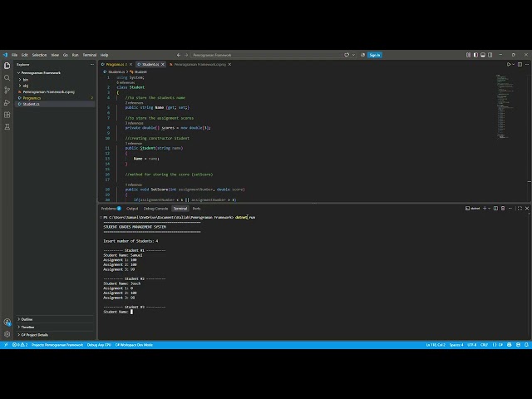Close the Student.cs editor tab
Screen dimensions: 532x399
(x=163, y=65)
